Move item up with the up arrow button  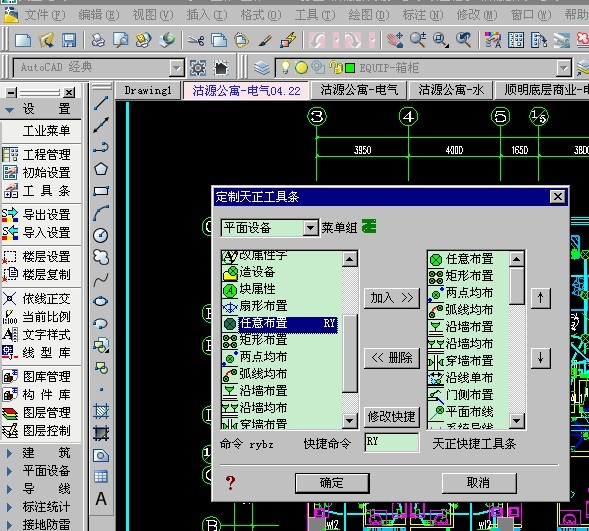[541, 298]
